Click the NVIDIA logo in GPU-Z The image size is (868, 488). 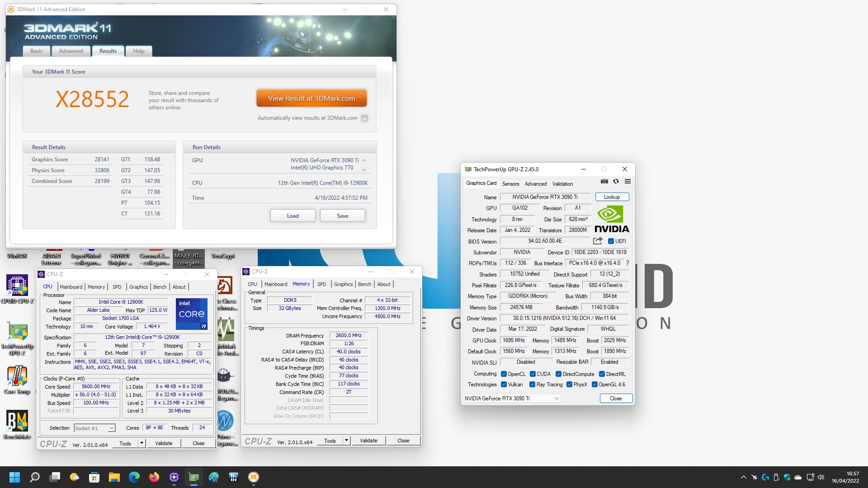coord(612,220)
